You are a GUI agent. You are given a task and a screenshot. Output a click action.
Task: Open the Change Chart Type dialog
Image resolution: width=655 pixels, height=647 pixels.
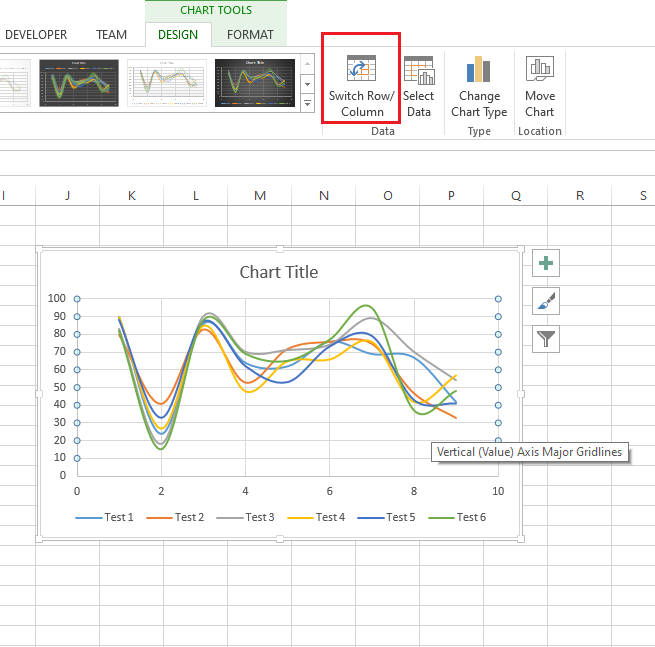click(479, 86)
